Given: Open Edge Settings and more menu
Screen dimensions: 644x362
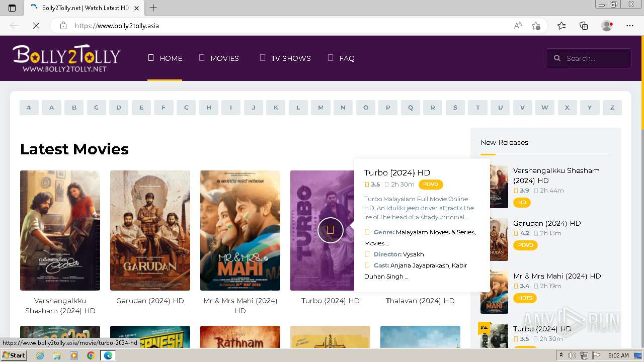Looking at the screenshot, I should 630,26.
